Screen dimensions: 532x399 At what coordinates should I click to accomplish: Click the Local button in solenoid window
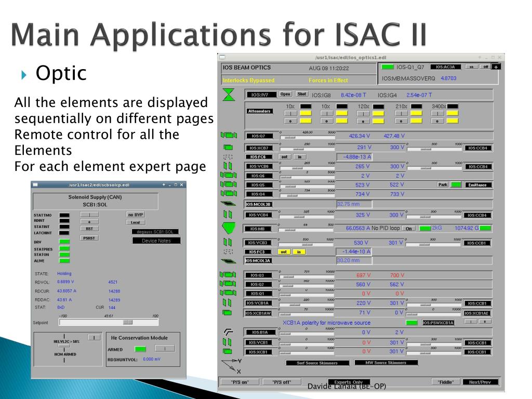(136, 222)
